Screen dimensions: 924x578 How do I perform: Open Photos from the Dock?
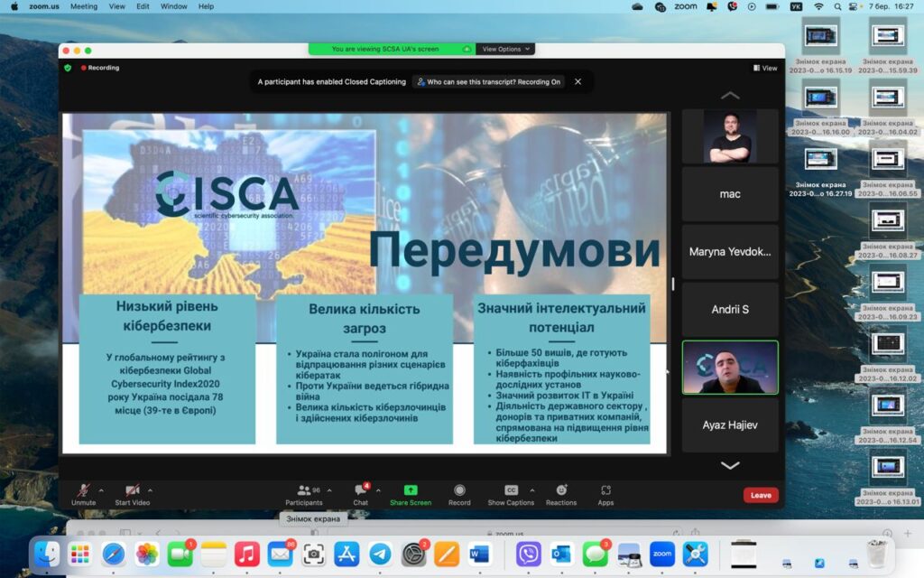point(147,554)
